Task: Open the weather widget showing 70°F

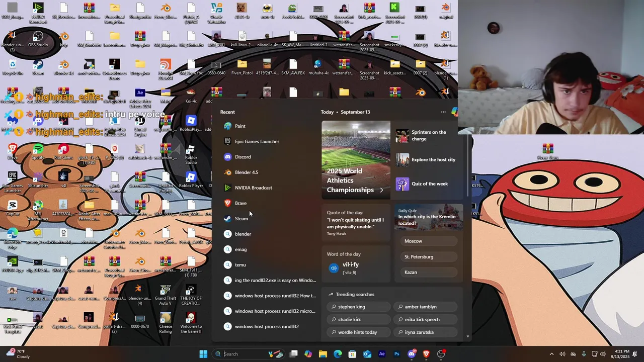Action: tap(19, 354)
